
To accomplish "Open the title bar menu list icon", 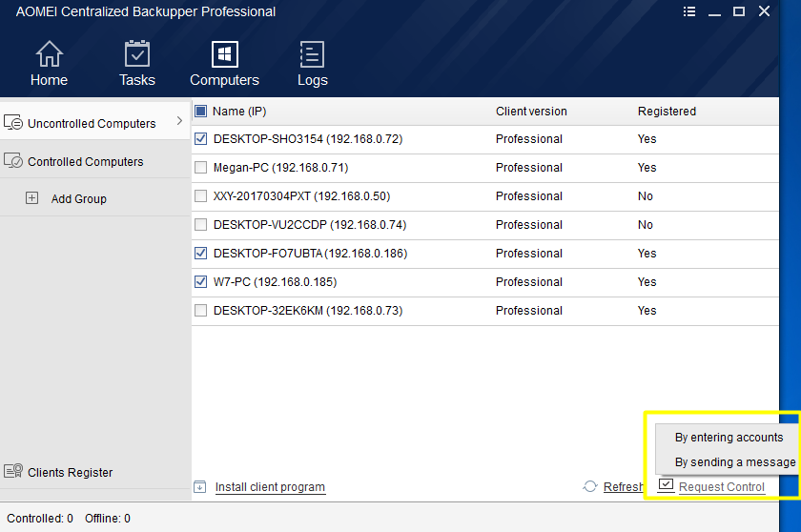I will tap(689, 11).
